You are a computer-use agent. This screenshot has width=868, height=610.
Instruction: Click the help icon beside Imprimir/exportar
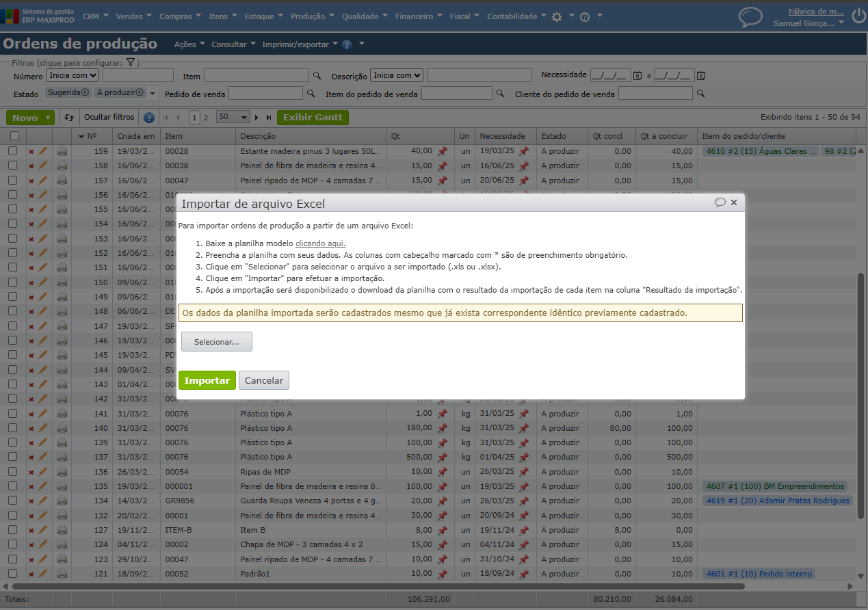click(347, 44)
